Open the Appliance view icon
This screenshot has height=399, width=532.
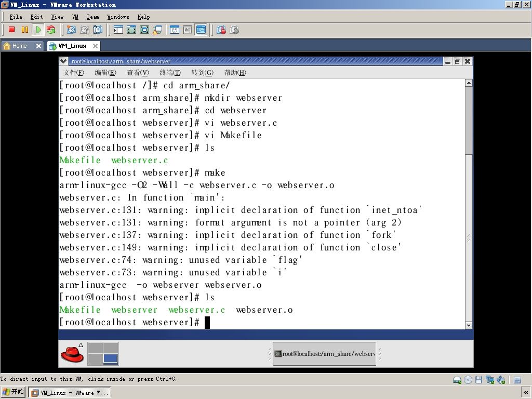click(x=188, y=30)
